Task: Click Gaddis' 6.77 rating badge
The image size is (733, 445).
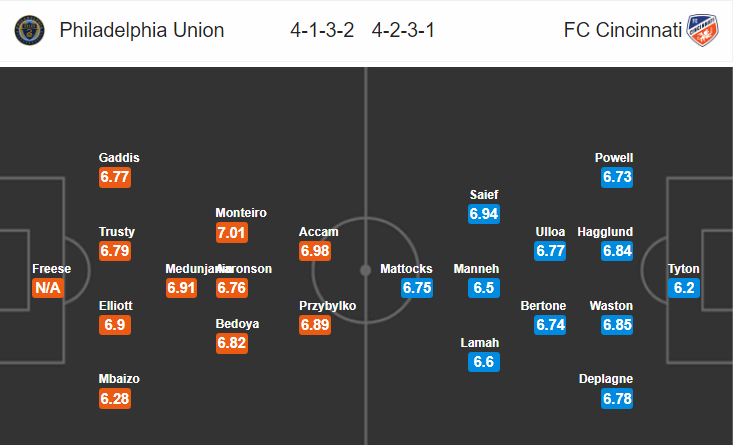Action: (115, 178)
